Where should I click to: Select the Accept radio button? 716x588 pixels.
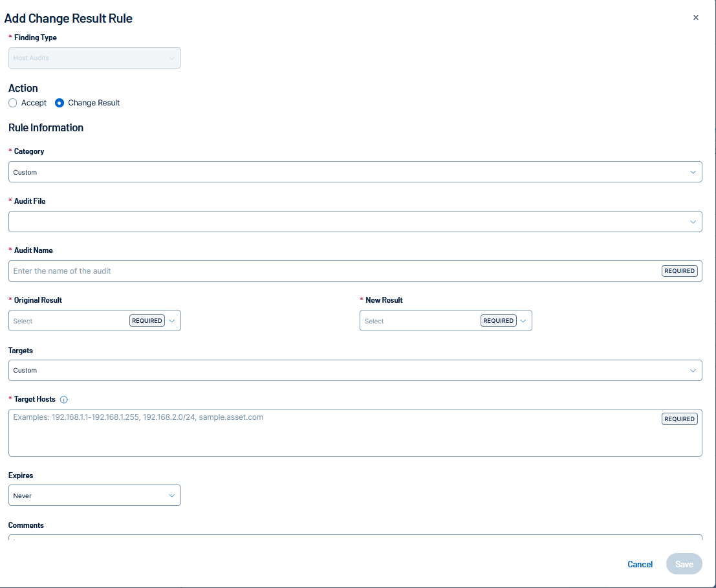coord(13,103)
